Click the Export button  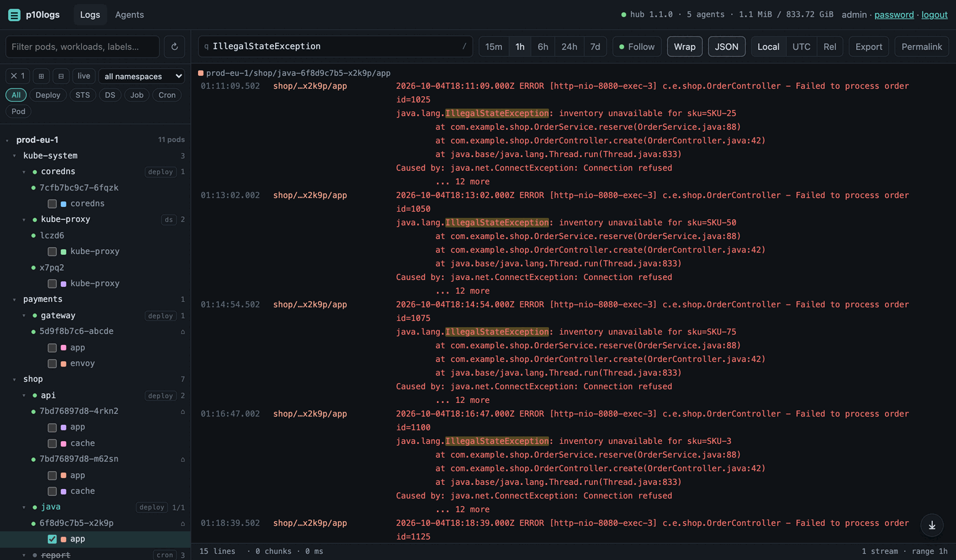tap(869, 46)
